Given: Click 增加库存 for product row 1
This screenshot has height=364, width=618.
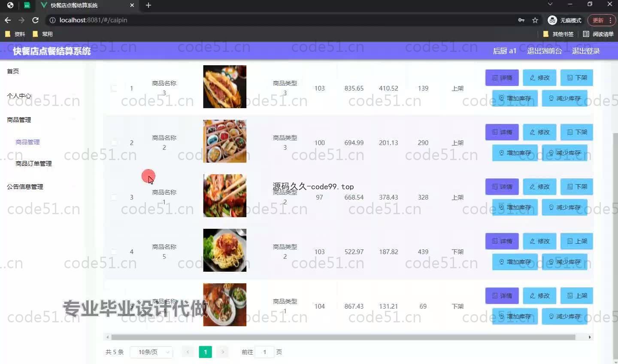Looking at the screenshot, I should 515,98.
